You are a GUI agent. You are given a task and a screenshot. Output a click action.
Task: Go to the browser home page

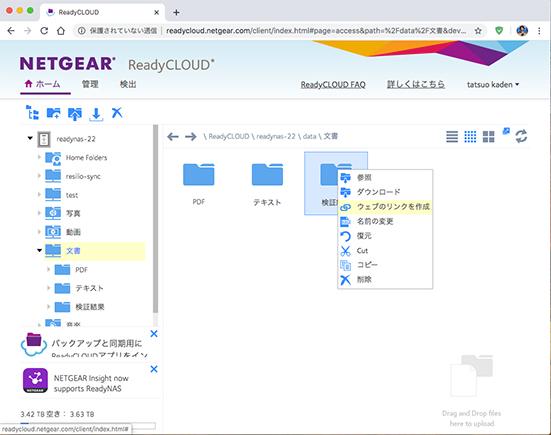[x=61, y=31]
